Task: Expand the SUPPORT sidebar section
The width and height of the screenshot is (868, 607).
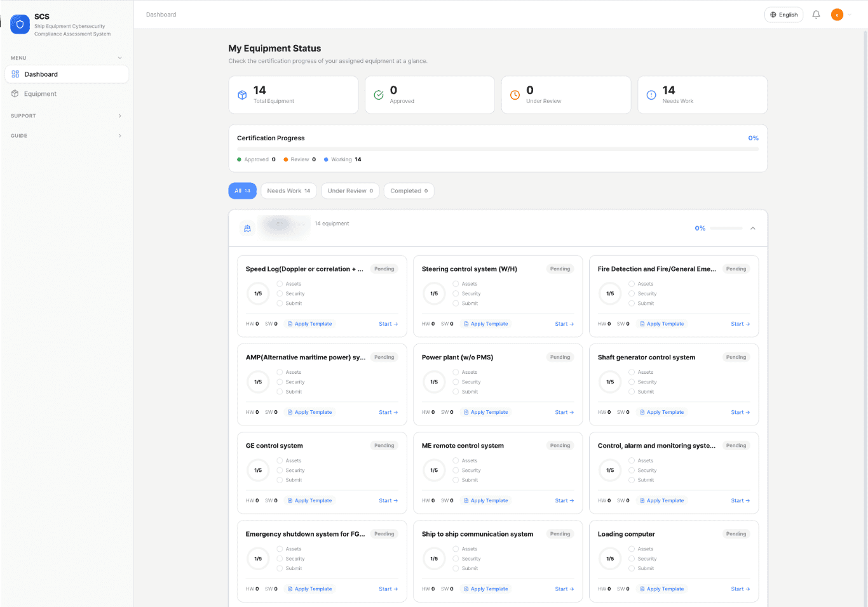Action: [x=66, y=116]
